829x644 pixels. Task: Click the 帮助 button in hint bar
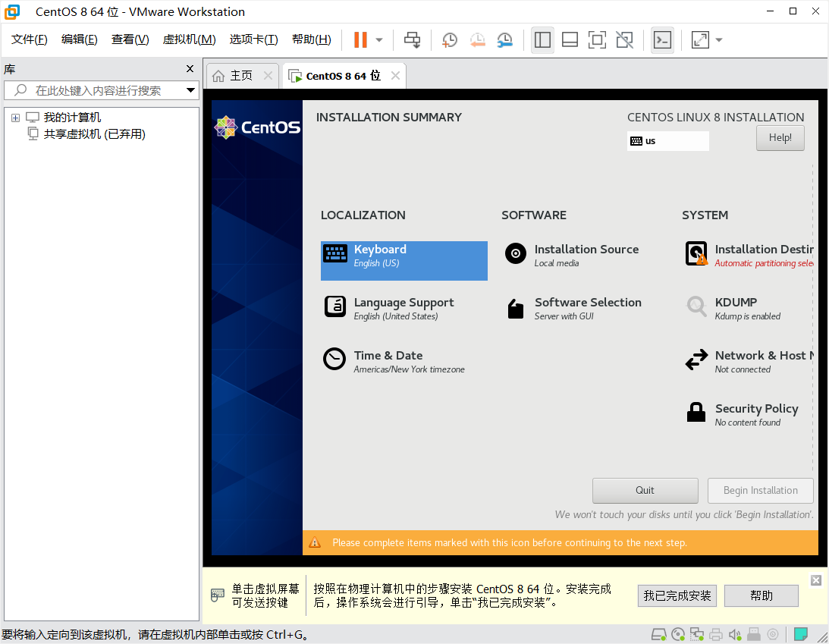(761, 596)
